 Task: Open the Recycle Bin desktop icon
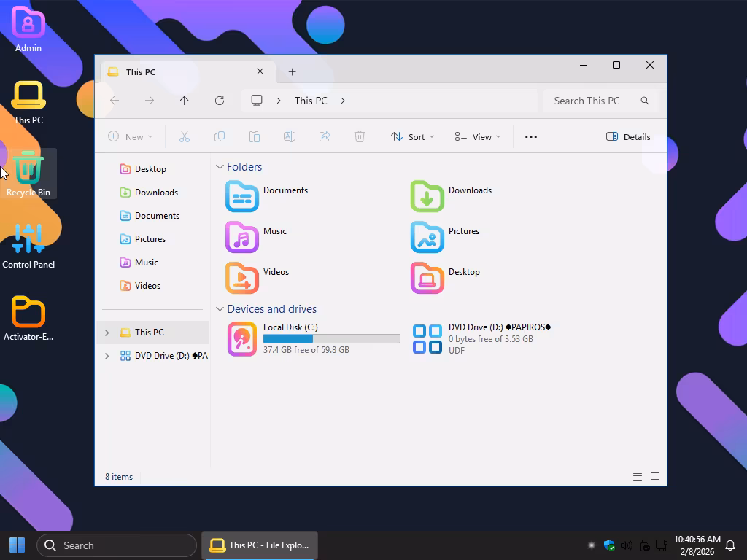[x=28, y=174]
